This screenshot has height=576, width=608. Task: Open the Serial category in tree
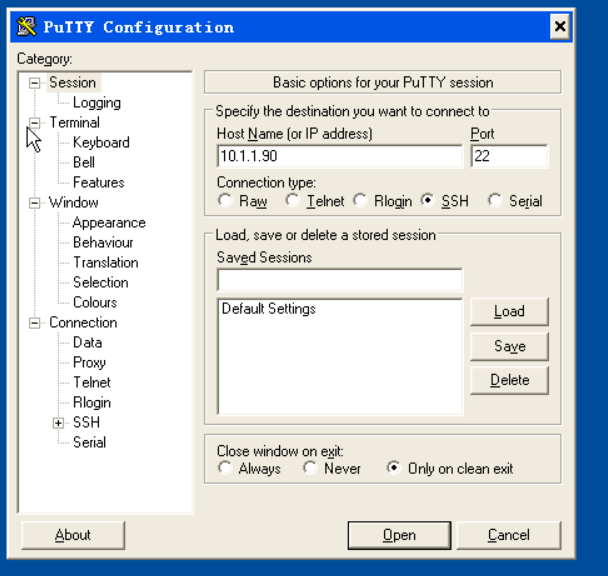89,443
